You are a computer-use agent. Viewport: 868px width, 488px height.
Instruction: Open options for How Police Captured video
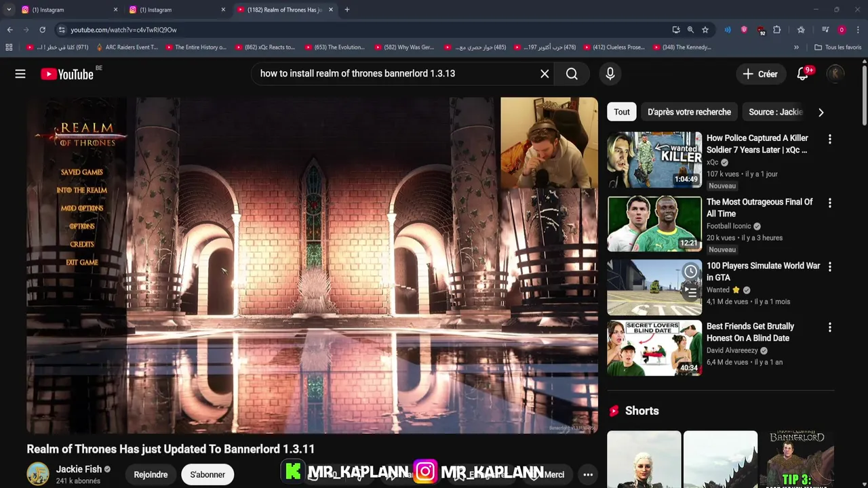(x=829, y=139)
